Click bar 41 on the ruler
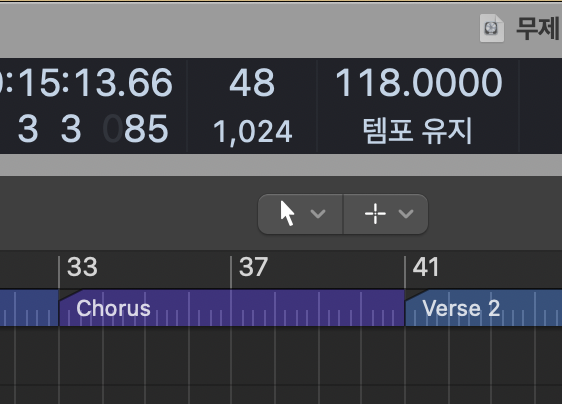Viewport: 562px width, 404px height. click(425, 267)
